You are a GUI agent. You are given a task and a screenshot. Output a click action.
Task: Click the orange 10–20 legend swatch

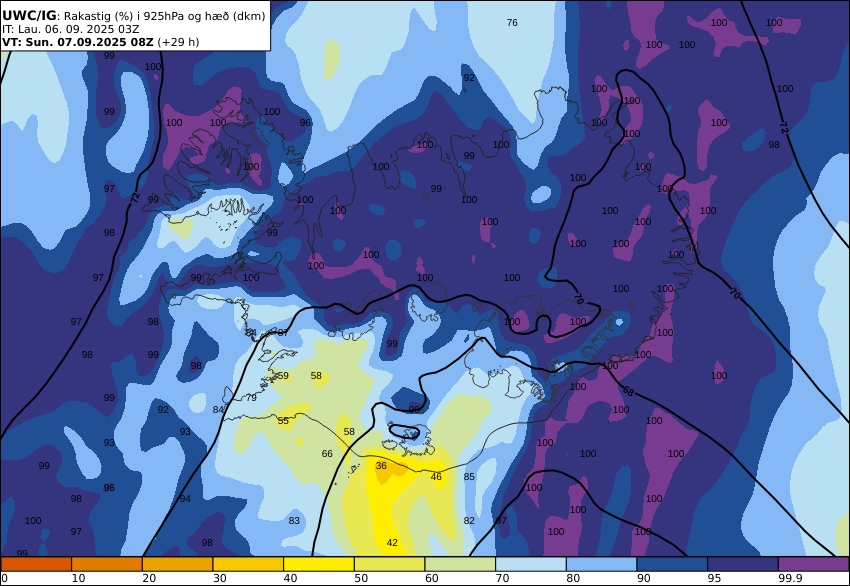(107, 564)
